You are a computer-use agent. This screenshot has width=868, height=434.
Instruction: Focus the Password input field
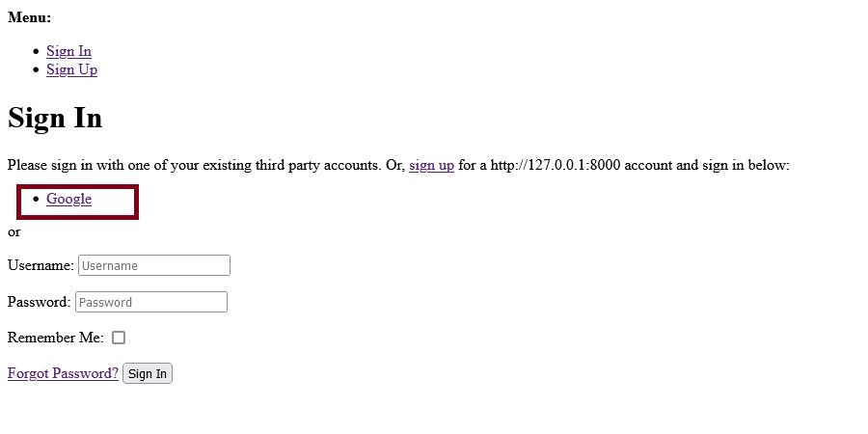click(150, 302)
